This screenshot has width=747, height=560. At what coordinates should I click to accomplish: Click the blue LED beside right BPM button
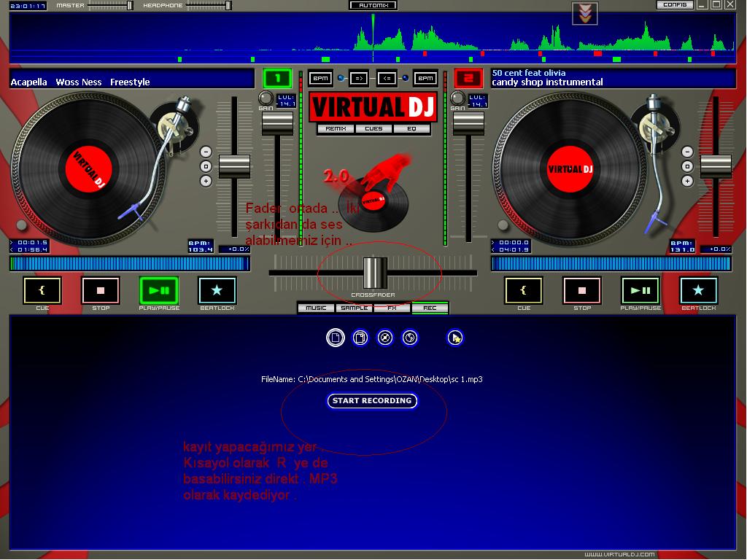pos(405,78)
